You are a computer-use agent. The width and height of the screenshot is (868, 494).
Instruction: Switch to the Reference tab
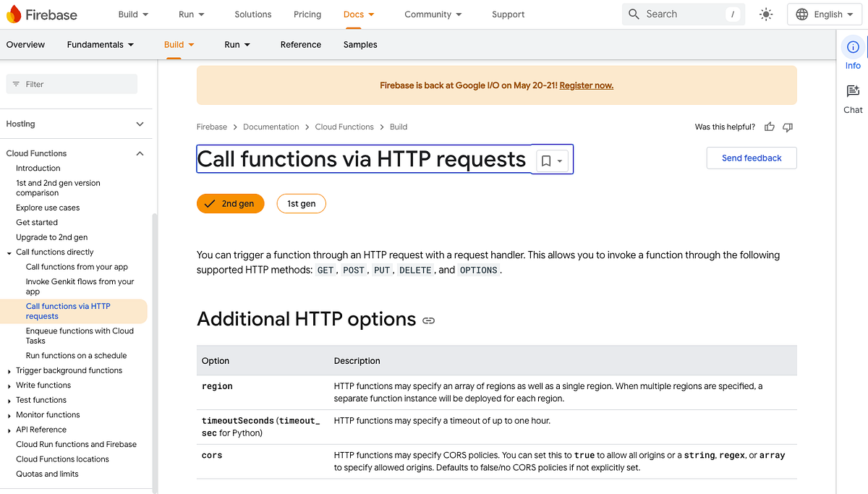pos(300,44)
